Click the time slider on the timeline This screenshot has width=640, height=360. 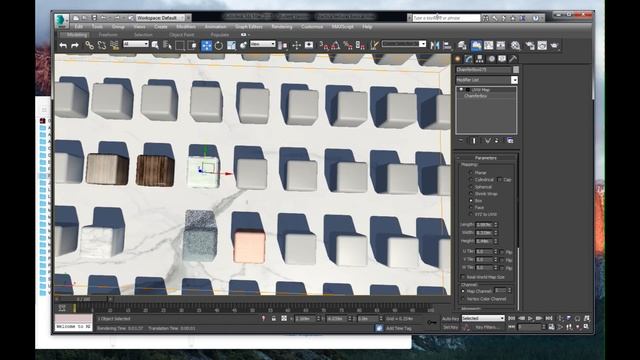pos(84,299)
